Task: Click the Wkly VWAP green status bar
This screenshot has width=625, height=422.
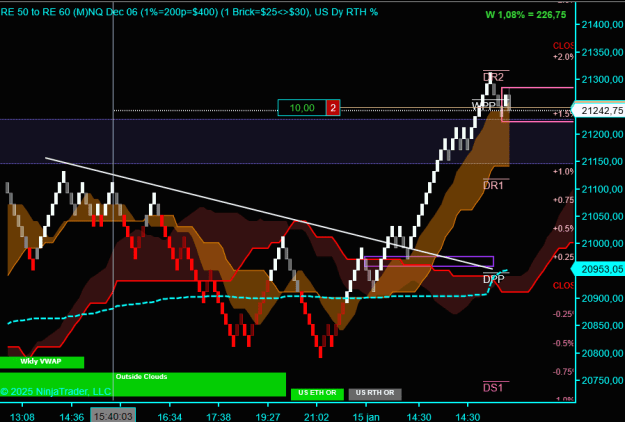Action: pyautogui.click(x=41, y=362)
